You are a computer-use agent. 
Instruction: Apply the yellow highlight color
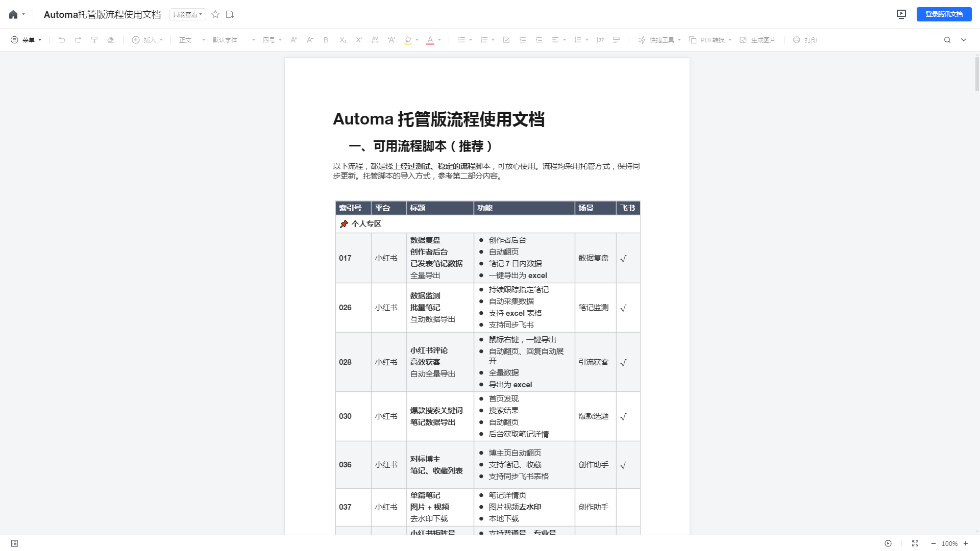408,40
